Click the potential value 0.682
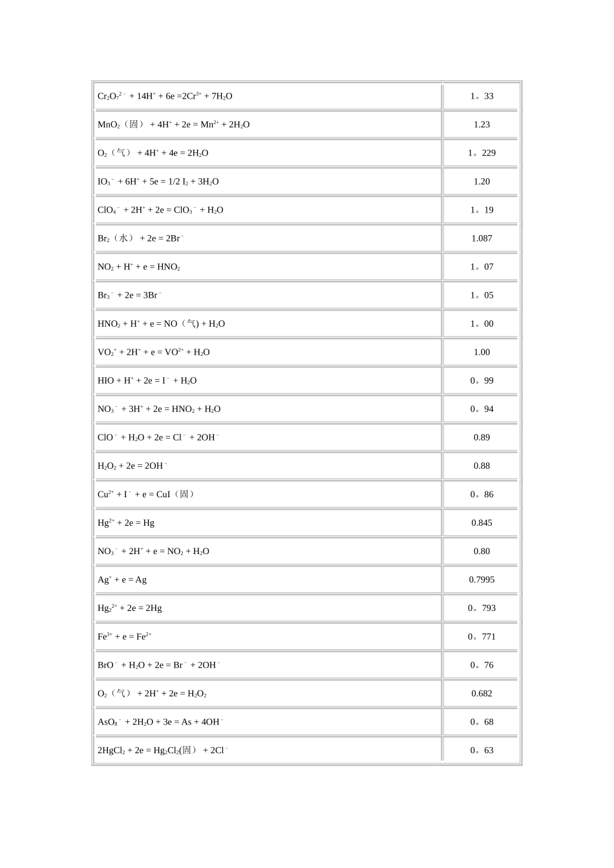 pos(482,693)
